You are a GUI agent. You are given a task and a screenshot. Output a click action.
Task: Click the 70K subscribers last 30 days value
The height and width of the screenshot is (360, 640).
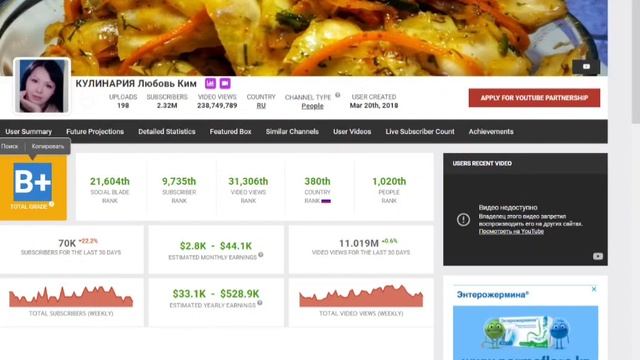67,243
